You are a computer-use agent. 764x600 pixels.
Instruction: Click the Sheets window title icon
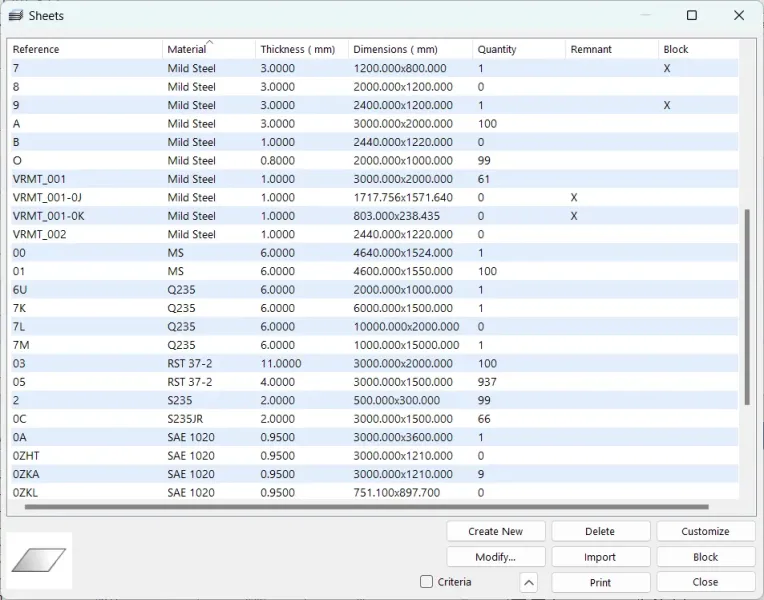coord(16,16)
